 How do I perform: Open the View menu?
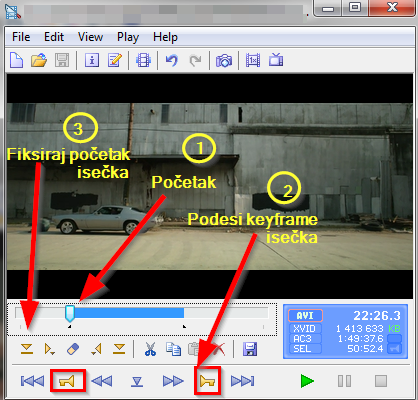(90, 37)
